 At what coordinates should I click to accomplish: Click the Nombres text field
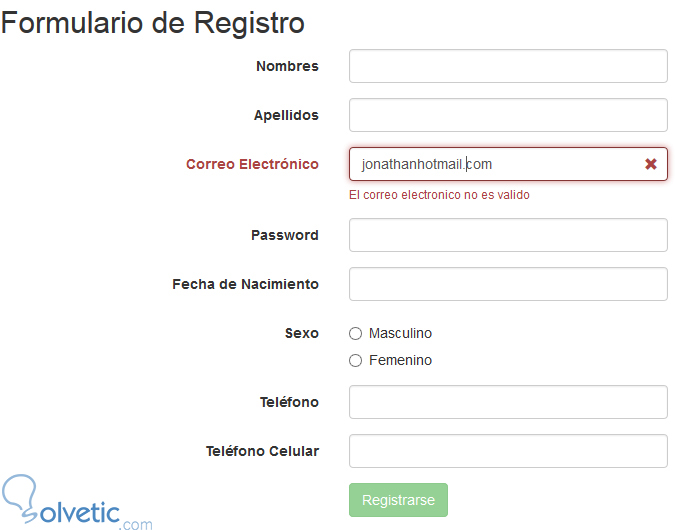coord(507,66)
